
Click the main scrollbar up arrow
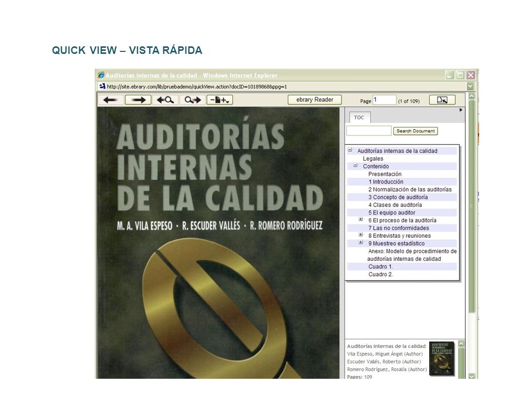click(x=472, y=96)
